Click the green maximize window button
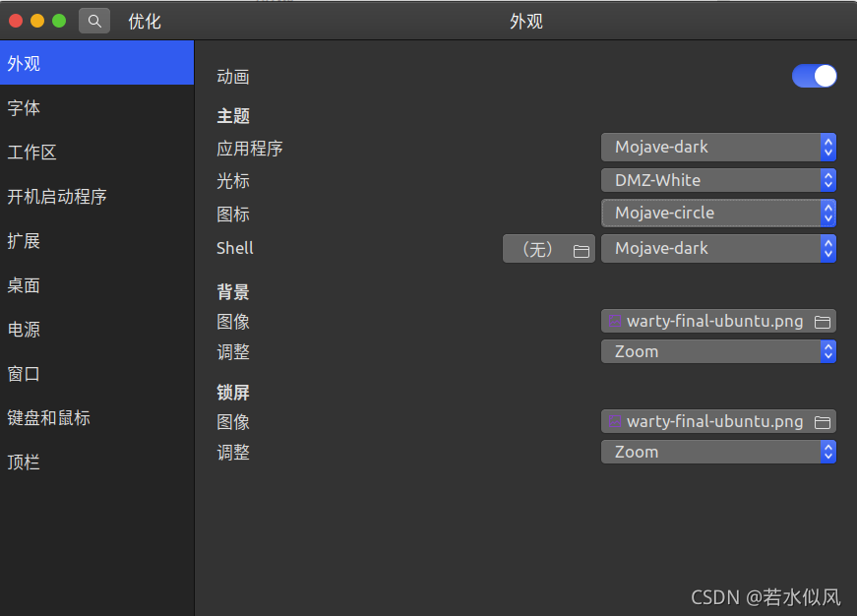Viewport: 857px width, 616px height. (59, 21)
